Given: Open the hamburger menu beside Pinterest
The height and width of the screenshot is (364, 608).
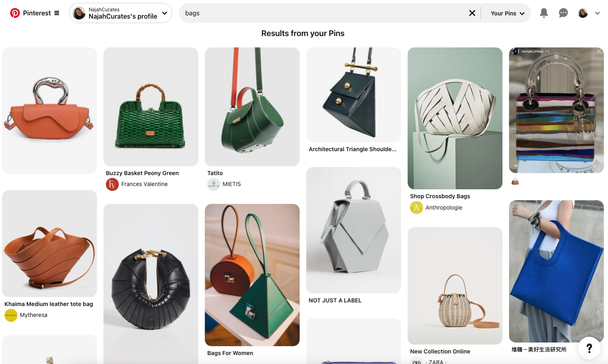Looking at the screenshot, I should point(57,13).
